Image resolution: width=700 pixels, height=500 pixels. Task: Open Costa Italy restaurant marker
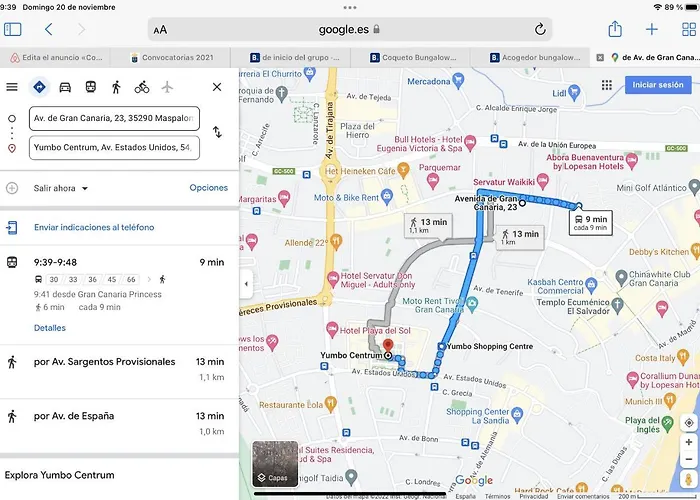coord(683,357)
